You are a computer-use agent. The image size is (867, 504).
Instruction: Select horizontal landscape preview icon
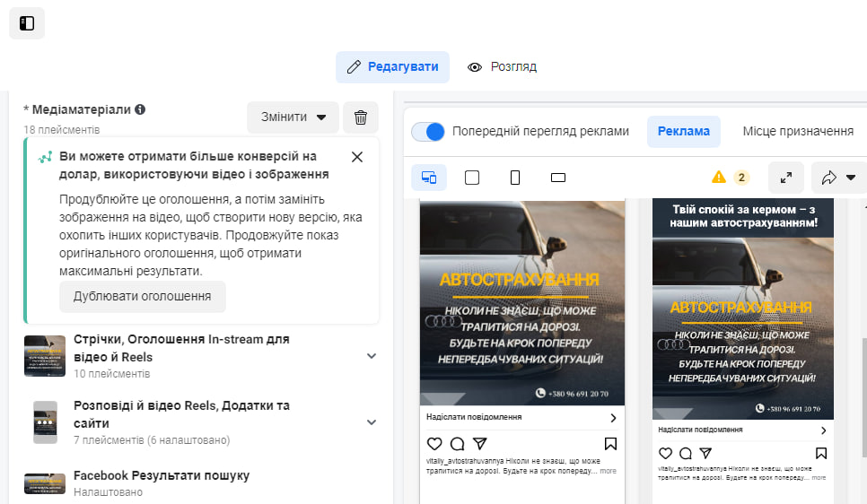(x=558, y=178)
